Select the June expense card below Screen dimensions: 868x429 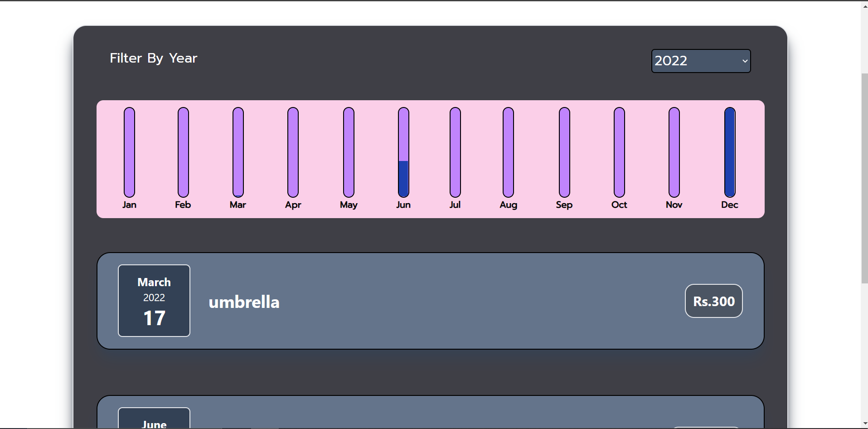pos(430,412)
